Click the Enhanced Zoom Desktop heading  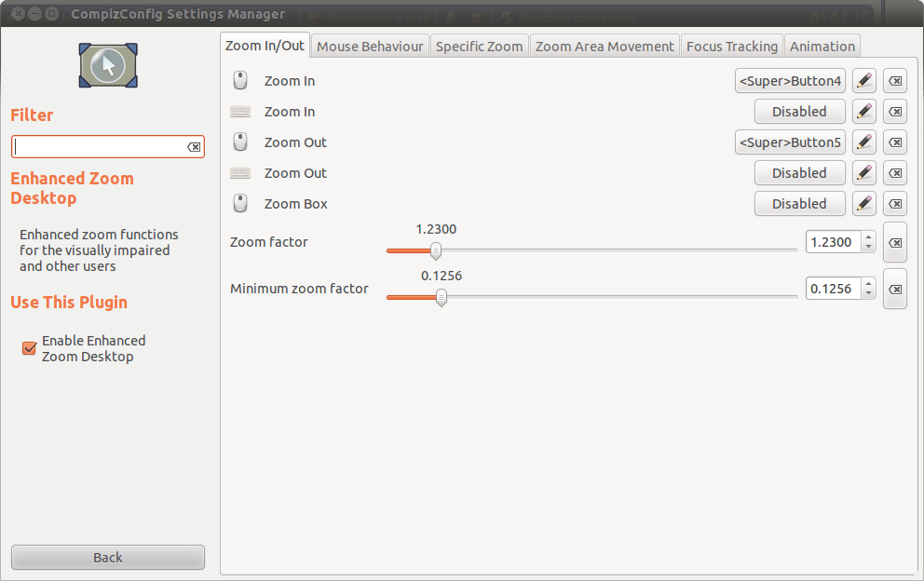pos(72,188)
